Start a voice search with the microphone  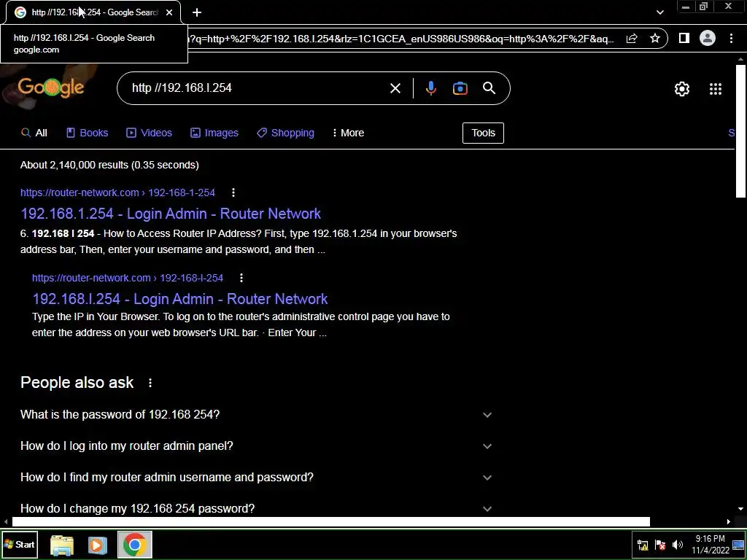(x=430, y=88)
